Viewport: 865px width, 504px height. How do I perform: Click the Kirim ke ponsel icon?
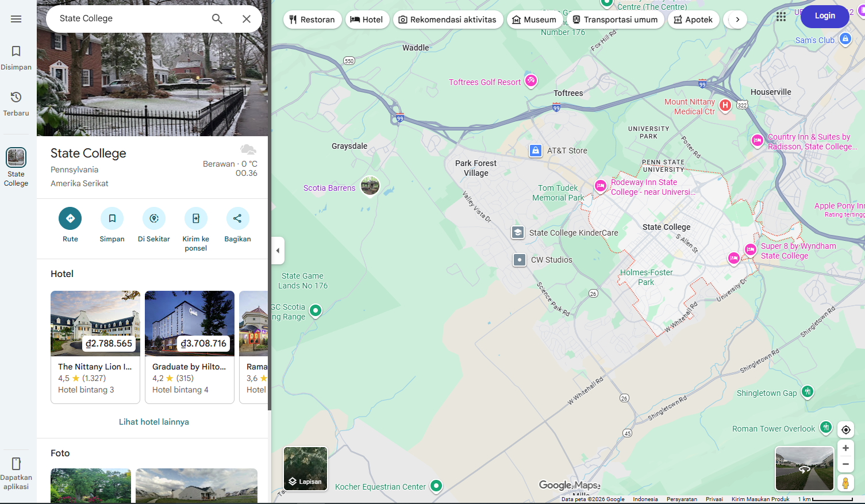tap(196, 218)
